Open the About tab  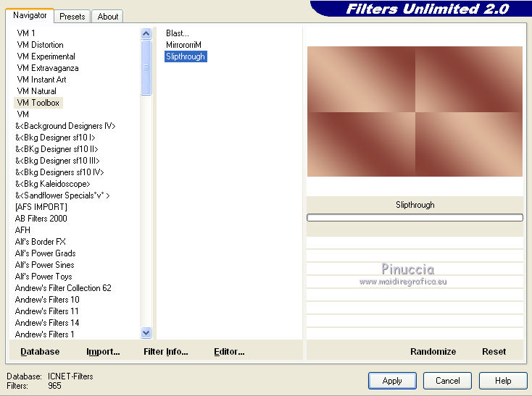pyautogui.click(x=108, y=16)
